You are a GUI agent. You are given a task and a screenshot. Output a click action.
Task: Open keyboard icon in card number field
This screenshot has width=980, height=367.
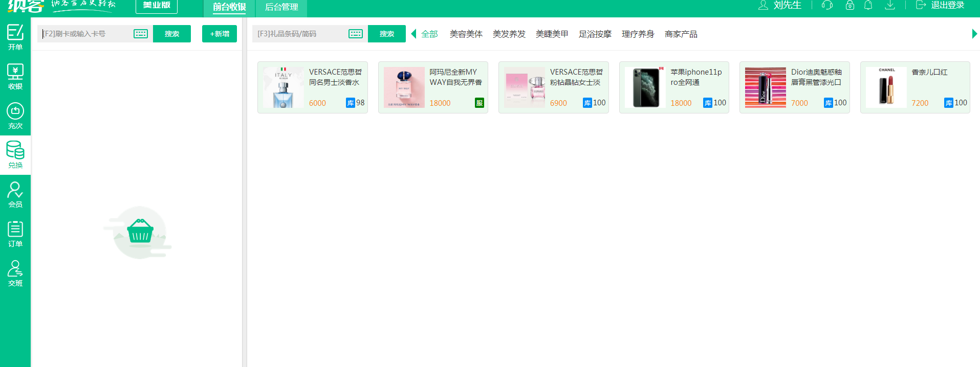click(x=141, y=34)
